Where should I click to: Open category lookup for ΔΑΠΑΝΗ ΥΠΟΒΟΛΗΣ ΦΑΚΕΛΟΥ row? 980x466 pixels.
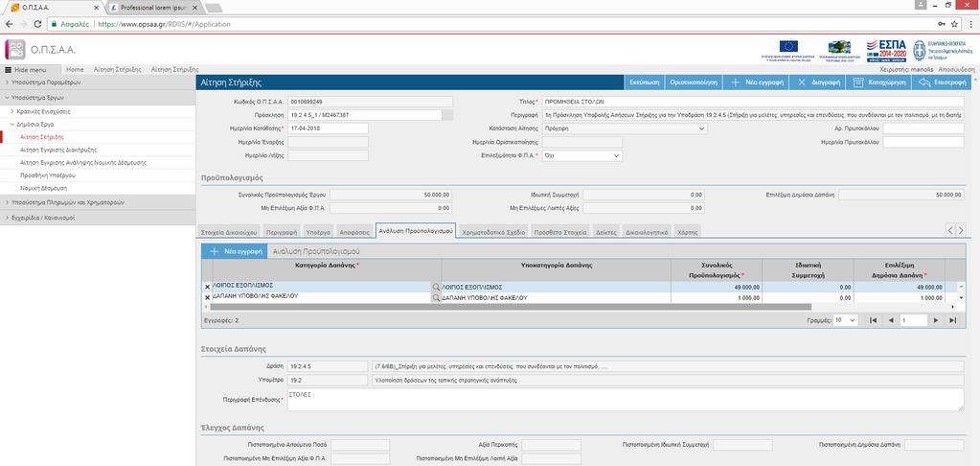(436, 298)
